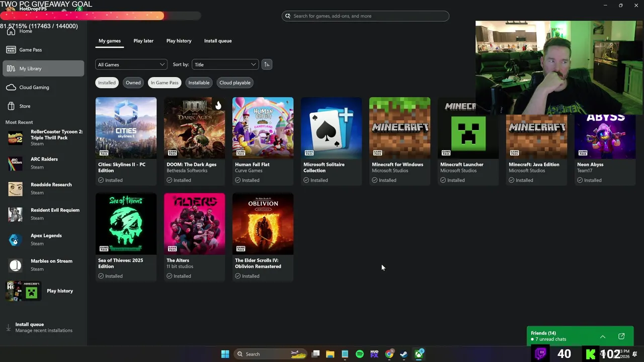Click the Roadside Research recent game icon
644x362 pixels.
click(15, 189)
